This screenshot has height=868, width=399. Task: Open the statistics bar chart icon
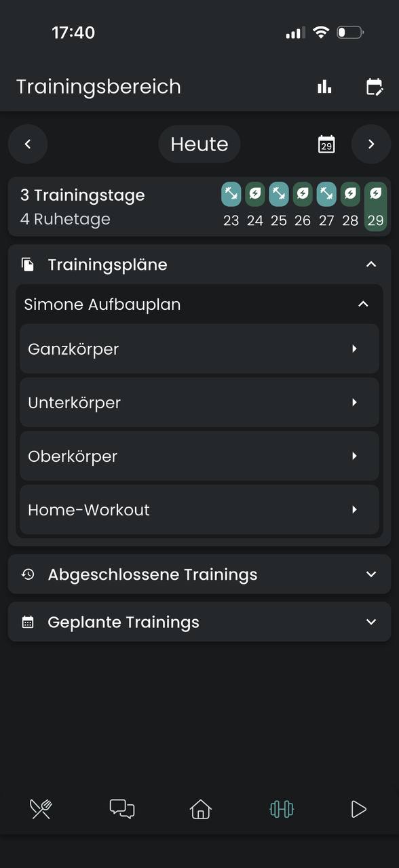[x=324, y=87]
